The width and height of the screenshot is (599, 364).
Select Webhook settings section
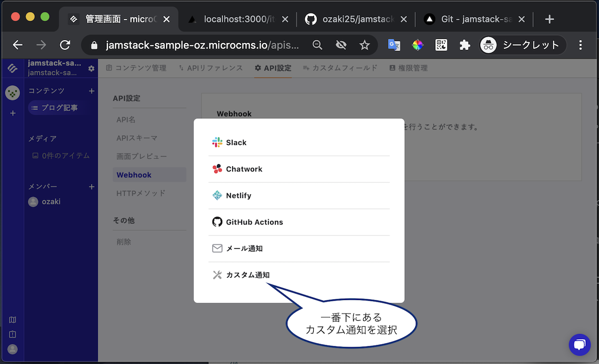(149, 175)
